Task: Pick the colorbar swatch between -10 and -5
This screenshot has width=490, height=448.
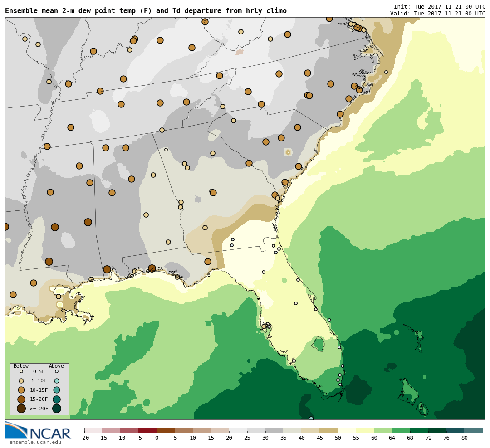Action: click(x=130, y=430)
